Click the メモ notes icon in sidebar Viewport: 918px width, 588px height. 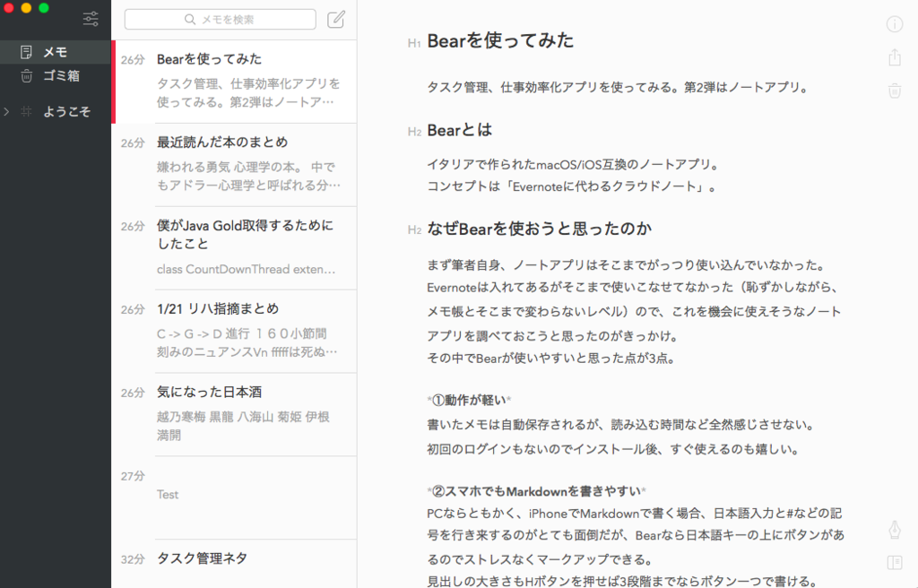tap(26, 52)
